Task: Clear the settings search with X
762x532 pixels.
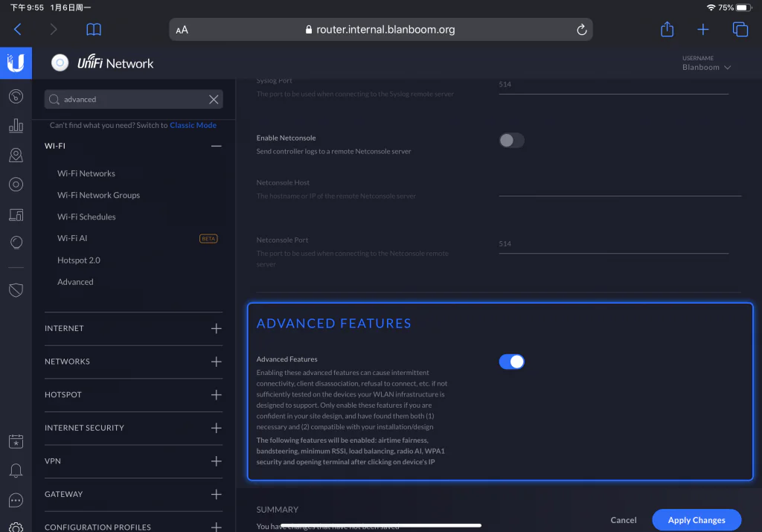Action: [x=214, y=100]
